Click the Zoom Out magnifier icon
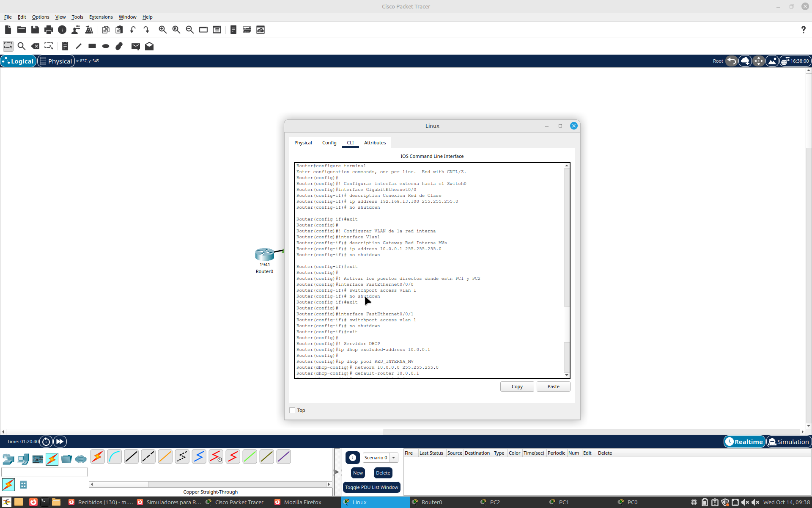 [x=190, y=30]
